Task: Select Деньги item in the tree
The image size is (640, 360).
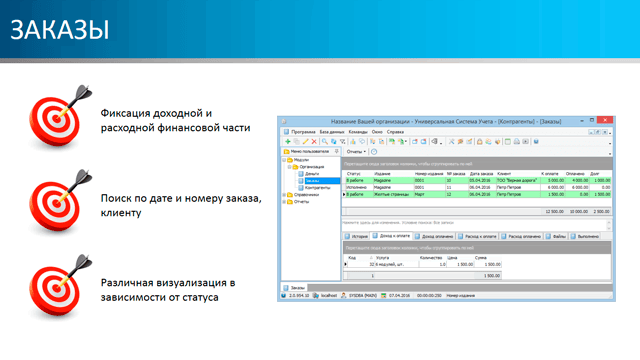Action: tap(312, 174)
